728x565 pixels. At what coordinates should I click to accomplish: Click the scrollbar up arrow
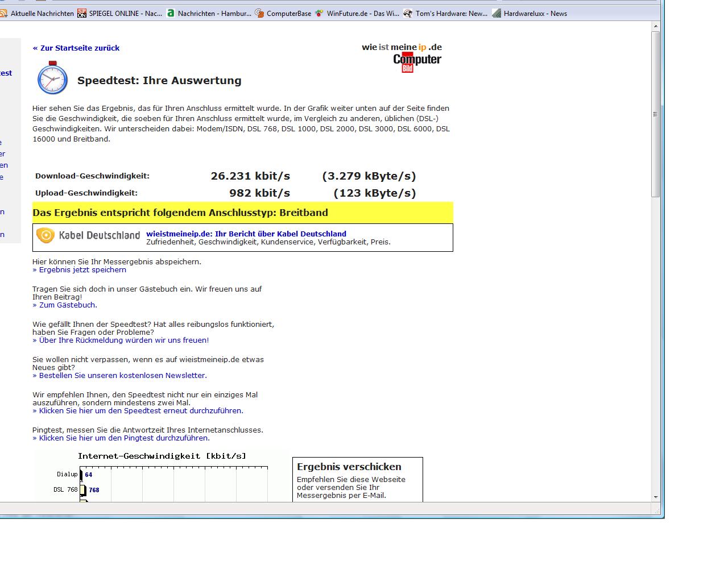pos(656,26)
